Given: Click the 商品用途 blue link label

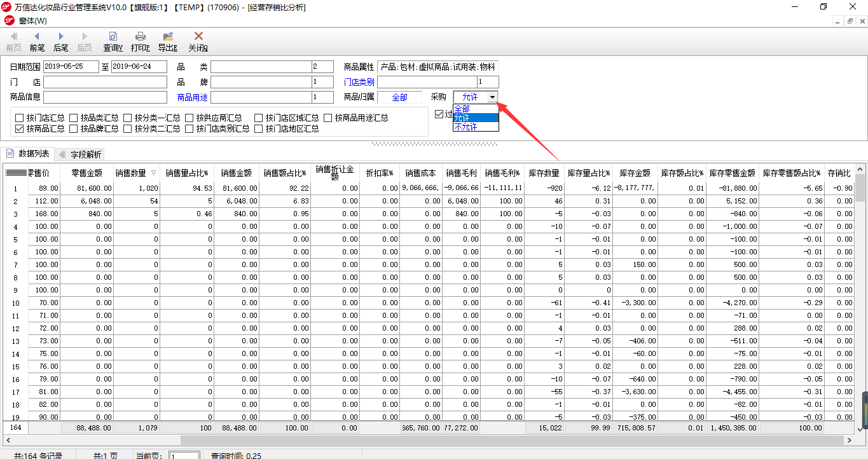Looking at the screenshot, I should [x=192, y=97].
